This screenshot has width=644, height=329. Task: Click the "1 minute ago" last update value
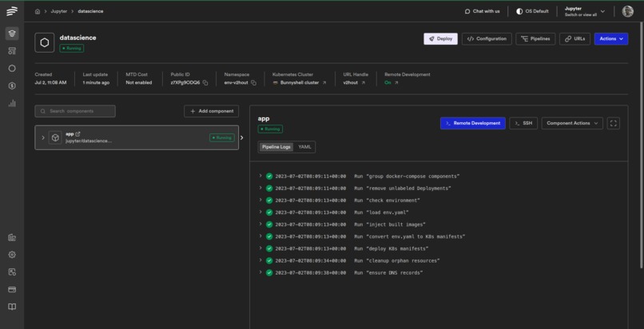96,82
